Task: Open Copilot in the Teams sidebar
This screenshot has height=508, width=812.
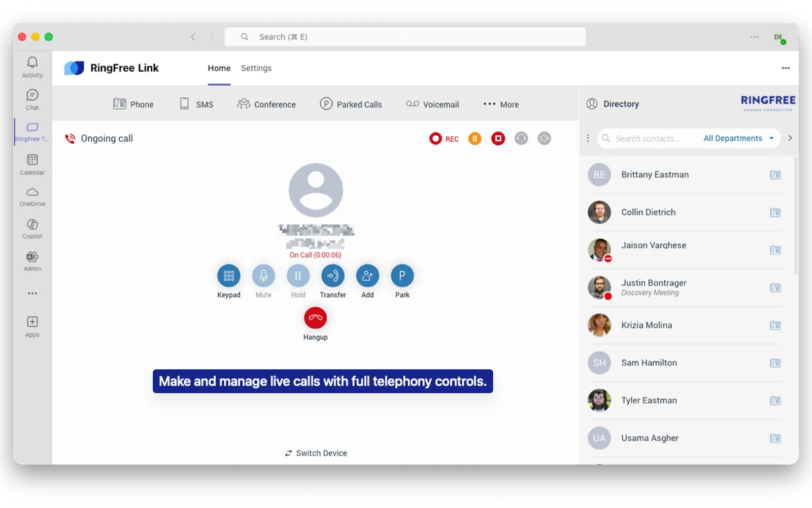Action: tap(32, 229)
